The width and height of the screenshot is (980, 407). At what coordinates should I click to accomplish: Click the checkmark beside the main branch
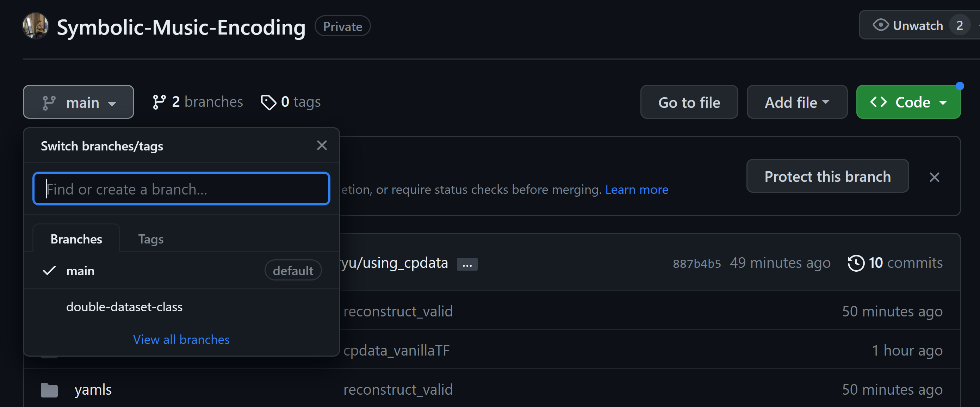(x=49, y=271)
